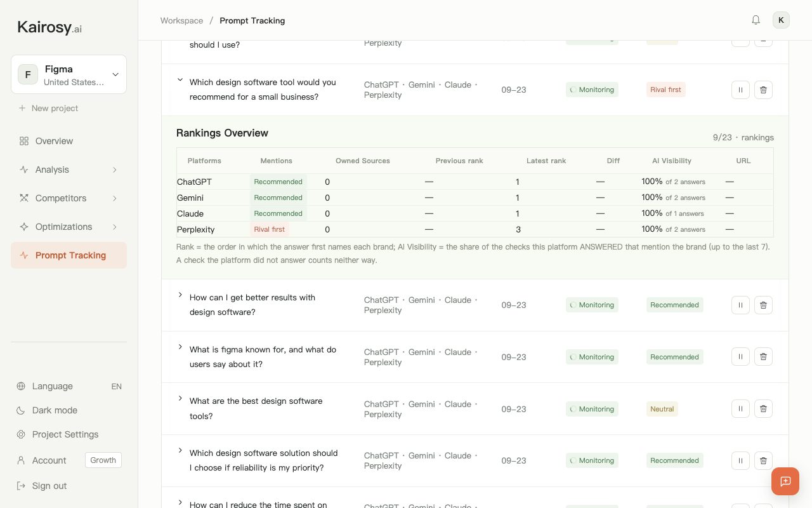The width and height of the screenshot is (812, 508).
Task: Click the 'Rival first' badge in Perplexity row
Action: pos(270,229)
